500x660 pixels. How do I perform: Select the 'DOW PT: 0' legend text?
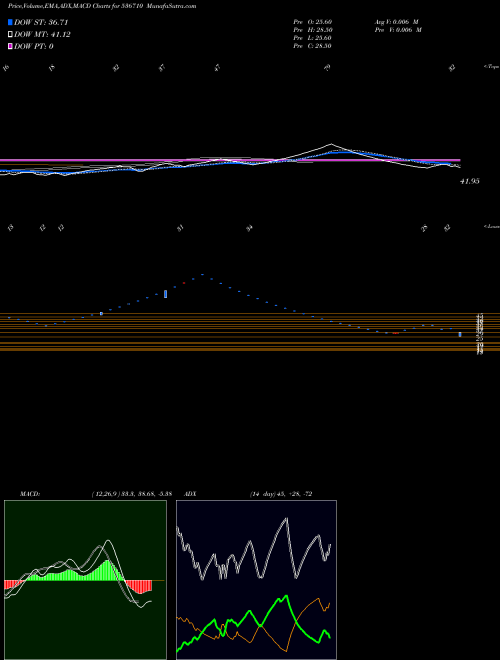pos(33,46)
